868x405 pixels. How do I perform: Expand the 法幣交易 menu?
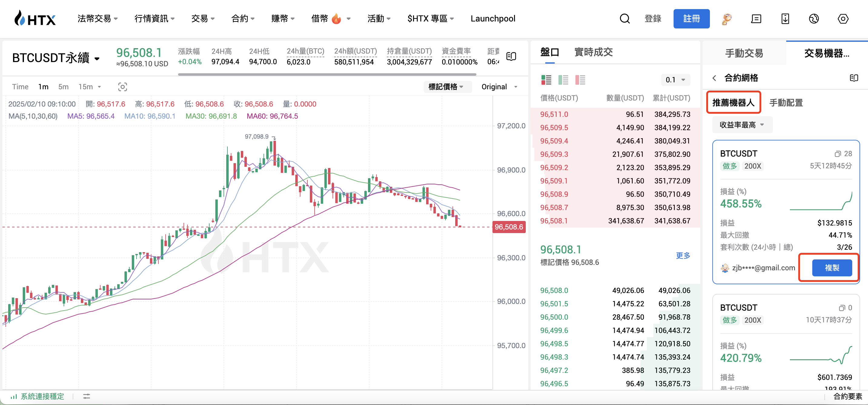click(98, 18)
